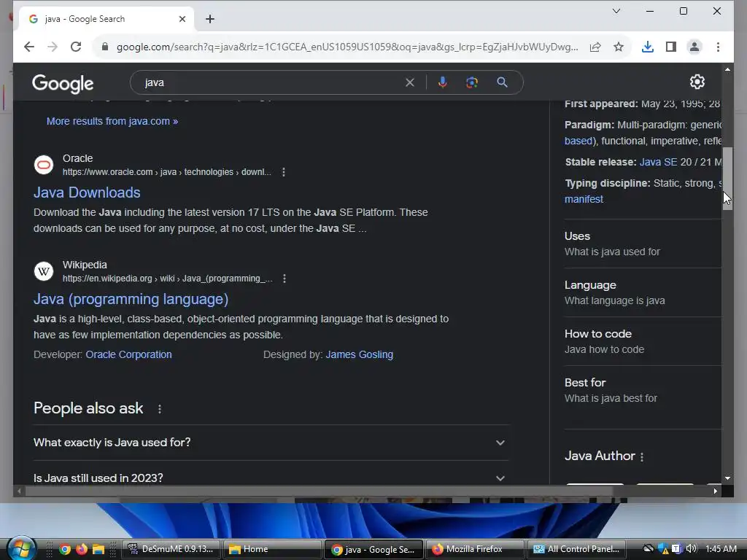This screenshot has width=747, height=560.
Task: Follow the Oracle Corporation link
Action: (x=128, y=354)
